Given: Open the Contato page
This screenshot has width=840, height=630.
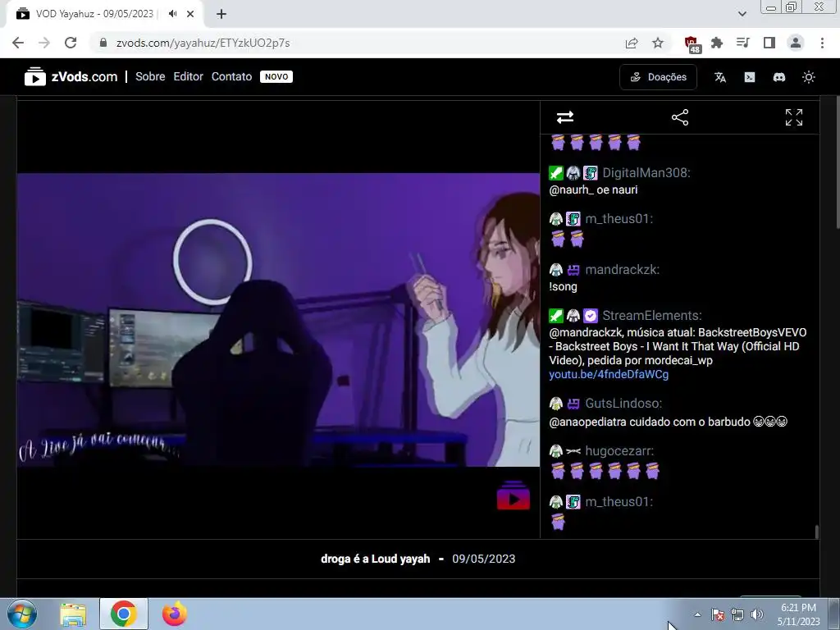Looking at the screenshot, I should [231, 76].
